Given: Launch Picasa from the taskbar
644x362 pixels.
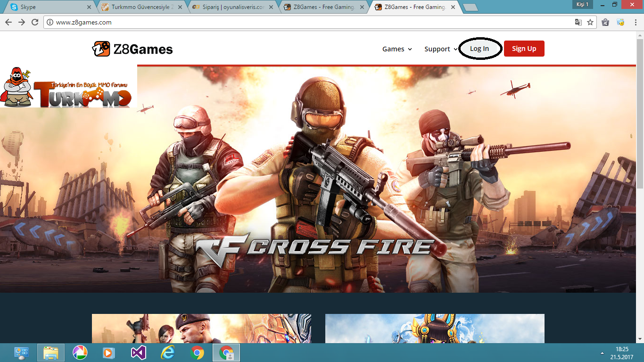Looking at the screenshot, I should click(x=80, y=353).
